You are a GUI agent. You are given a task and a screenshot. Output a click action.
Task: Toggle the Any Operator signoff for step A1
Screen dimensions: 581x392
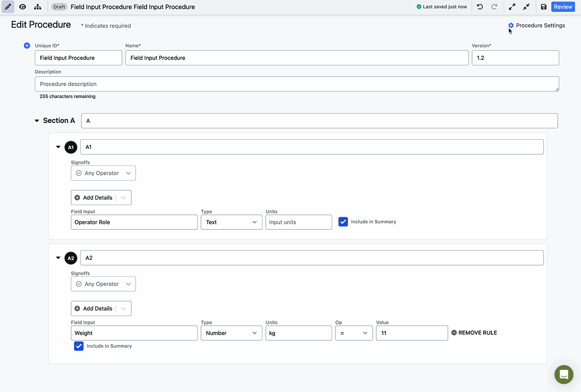(103, 173)
